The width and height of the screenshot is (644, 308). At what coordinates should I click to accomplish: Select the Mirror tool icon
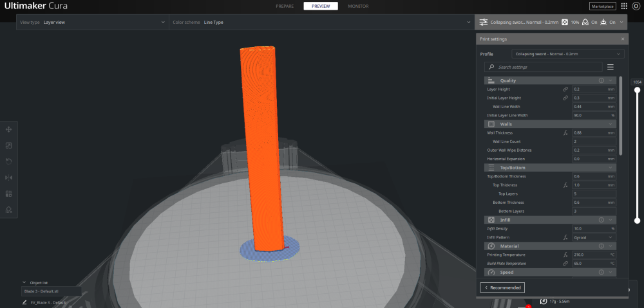coord(8,177)
